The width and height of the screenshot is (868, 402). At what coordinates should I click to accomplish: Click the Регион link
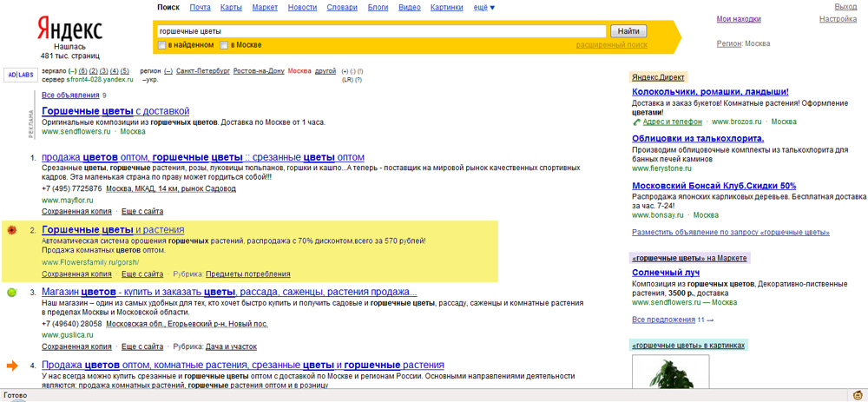(729, 43)
